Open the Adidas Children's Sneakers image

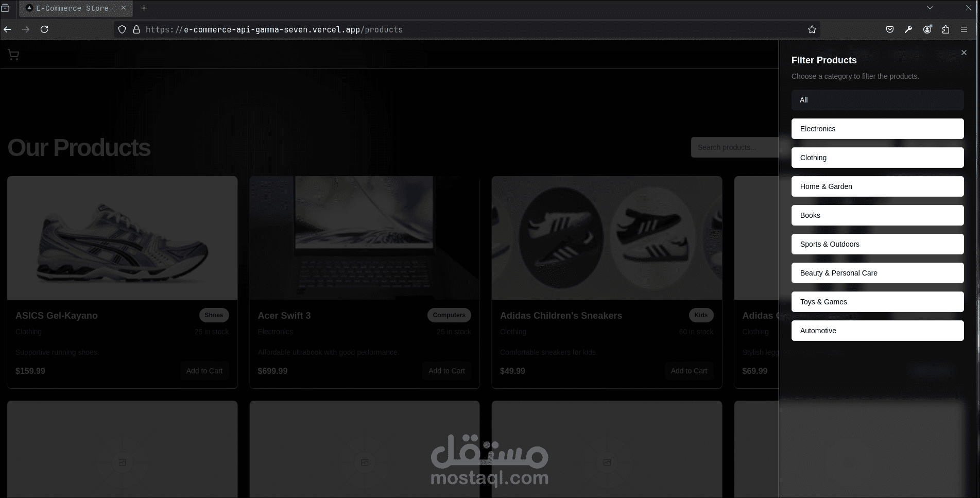coord(607,238)
